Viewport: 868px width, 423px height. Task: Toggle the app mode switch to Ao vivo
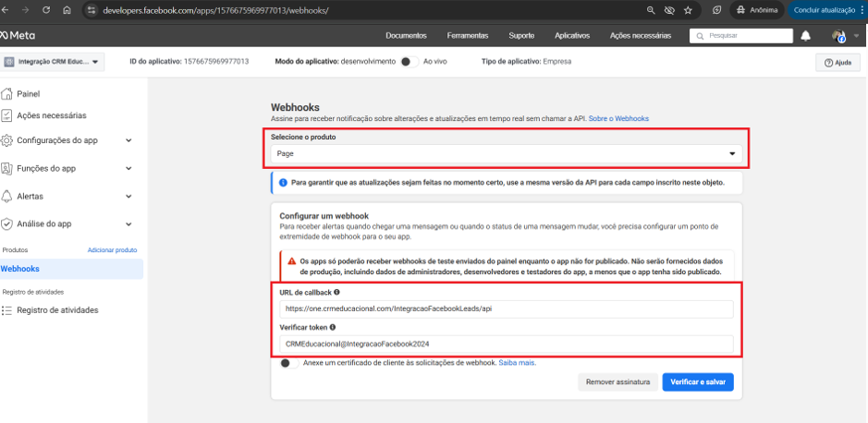tap(410, 62)
